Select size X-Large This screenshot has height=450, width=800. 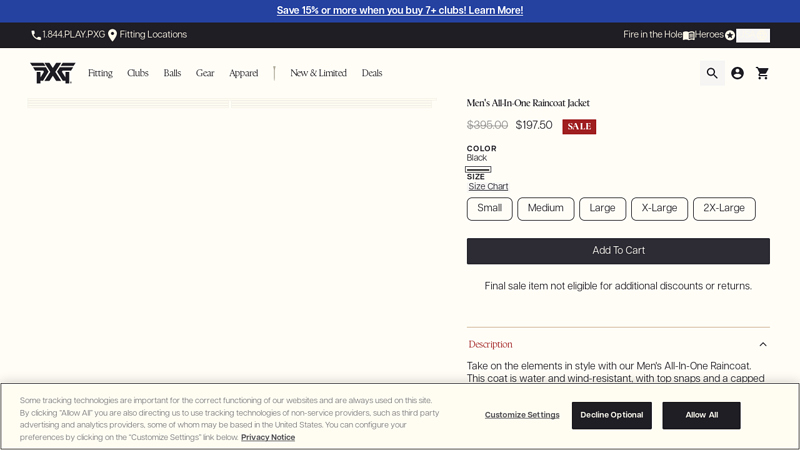tap(659, 209)
